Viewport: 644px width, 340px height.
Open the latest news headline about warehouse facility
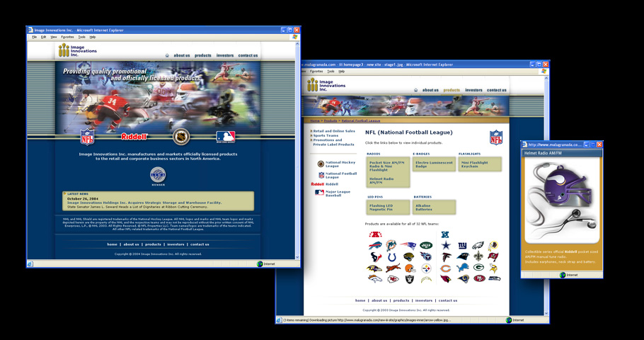(144, 203)
